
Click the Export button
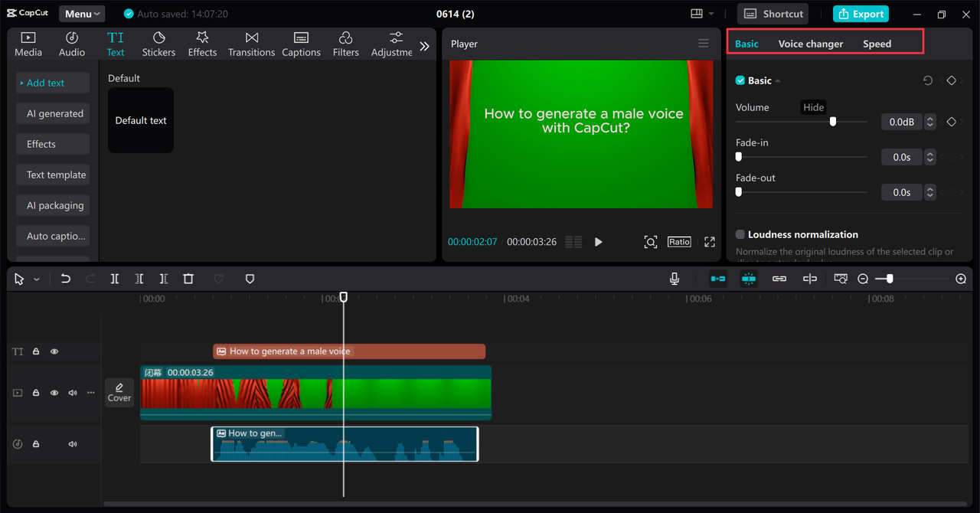pos(861,14)
